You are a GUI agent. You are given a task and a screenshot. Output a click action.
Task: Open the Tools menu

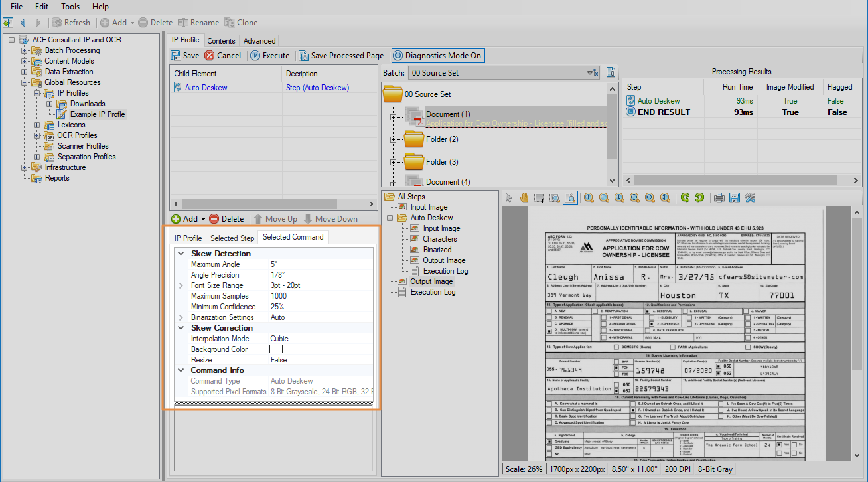tap(70, 7)
